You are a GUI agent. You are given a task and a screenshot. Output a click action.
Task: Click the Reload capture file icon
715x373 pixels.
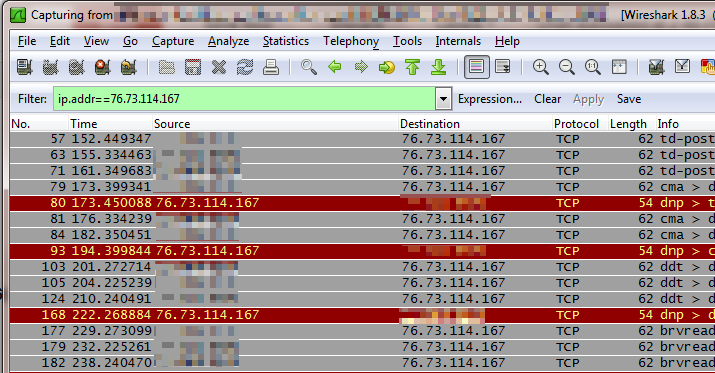pos(245,67)
